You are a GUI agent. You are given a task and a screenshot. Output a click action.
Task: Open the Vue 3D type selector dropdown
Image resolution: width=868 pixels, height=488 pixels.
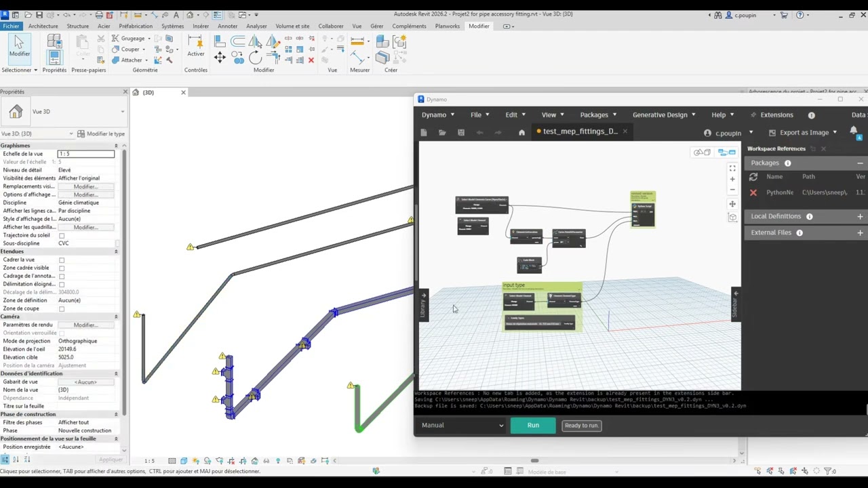pyautogui.click(x=123, y=112)
